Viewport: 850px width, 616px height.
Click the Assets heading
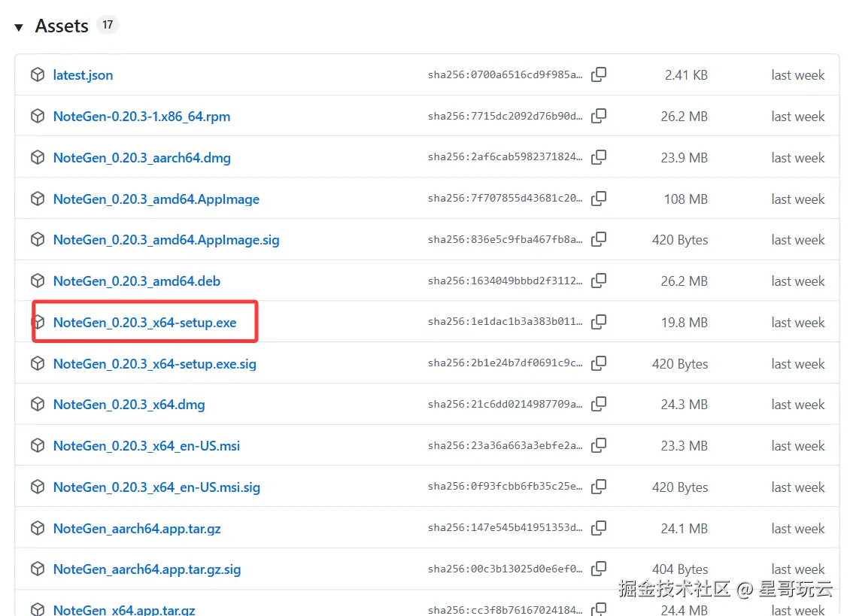(62, 26)
